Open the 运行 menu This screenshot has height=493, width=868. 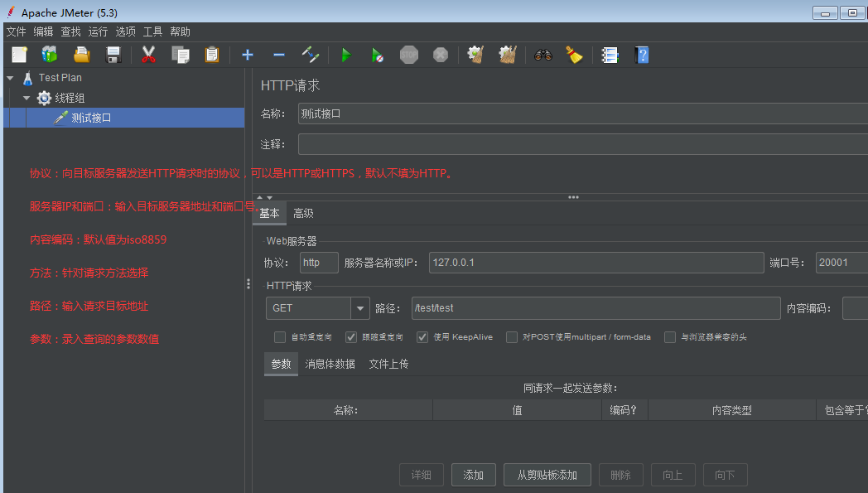click(98, 31)
